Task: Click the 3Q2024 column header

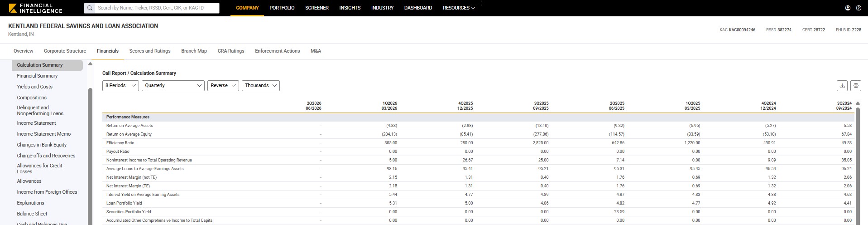Action: point(844,106)
